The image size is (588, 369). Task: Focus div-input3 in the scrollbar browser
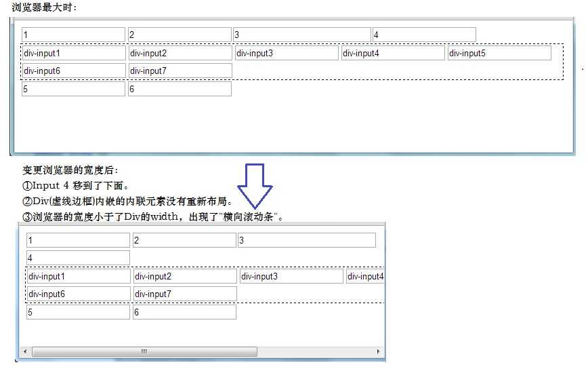click(x=291, y=276)
